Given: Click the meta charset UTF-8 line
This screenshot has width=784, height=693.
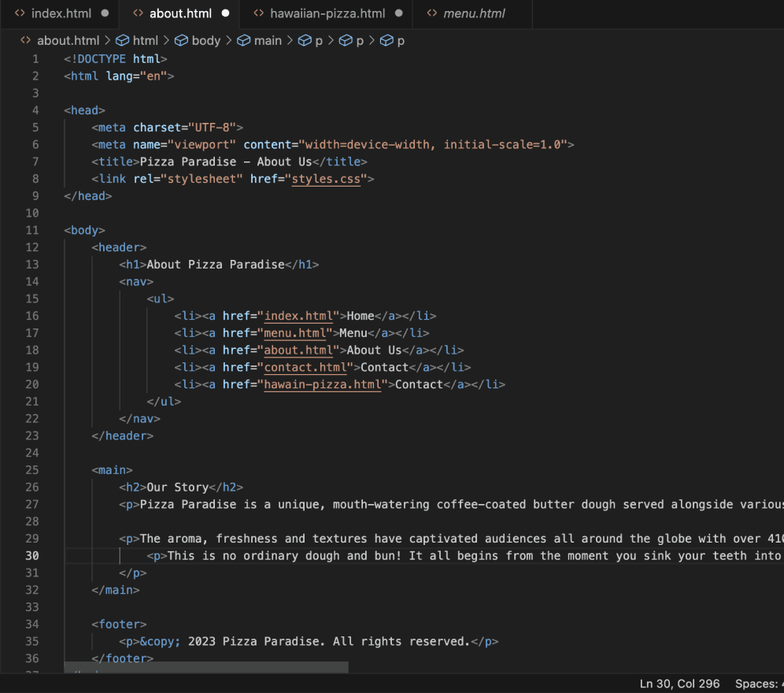Looking at the screenshot, I should (x=167, y=128).
